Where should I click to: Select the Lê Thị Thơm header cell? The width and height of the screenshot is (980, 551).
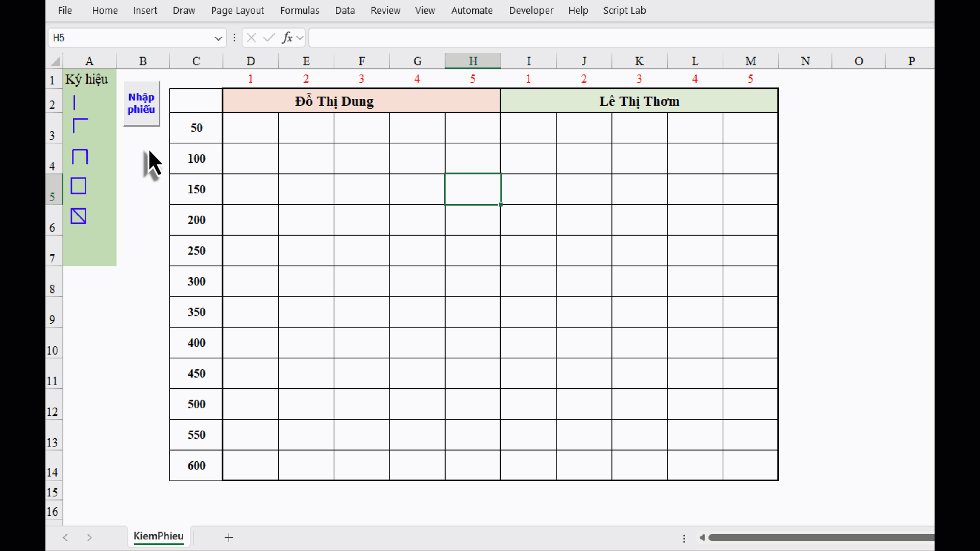tap(639, 101)
